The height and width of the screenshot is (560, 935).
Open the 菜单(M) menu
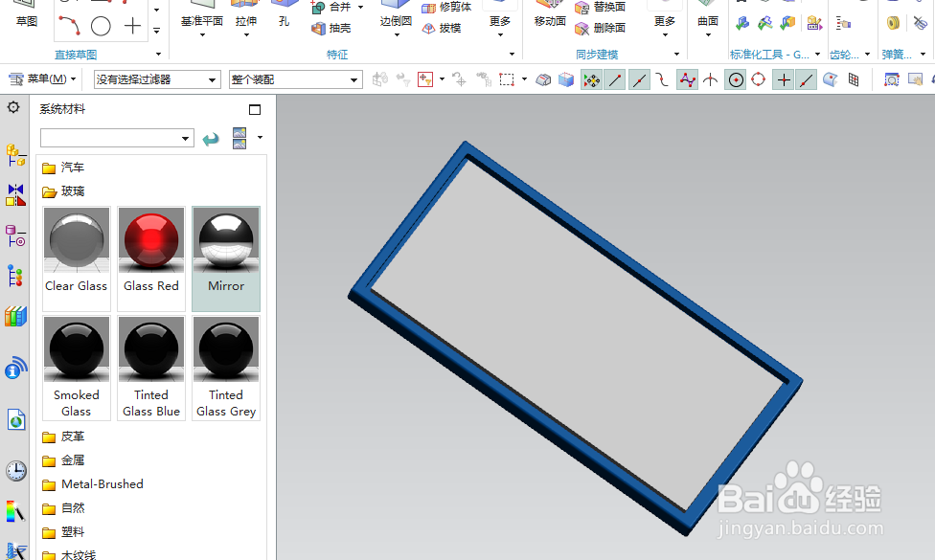pos(43,78)
